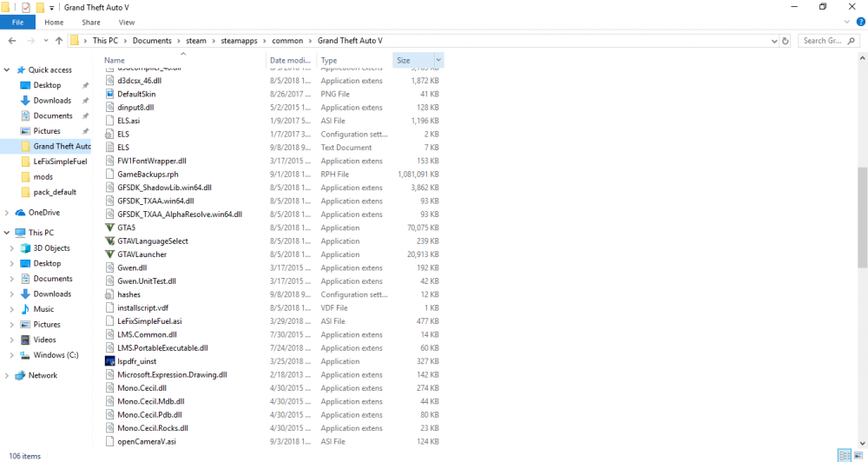Open the File menu
868x462 pixels.
[x=17, y=23]
